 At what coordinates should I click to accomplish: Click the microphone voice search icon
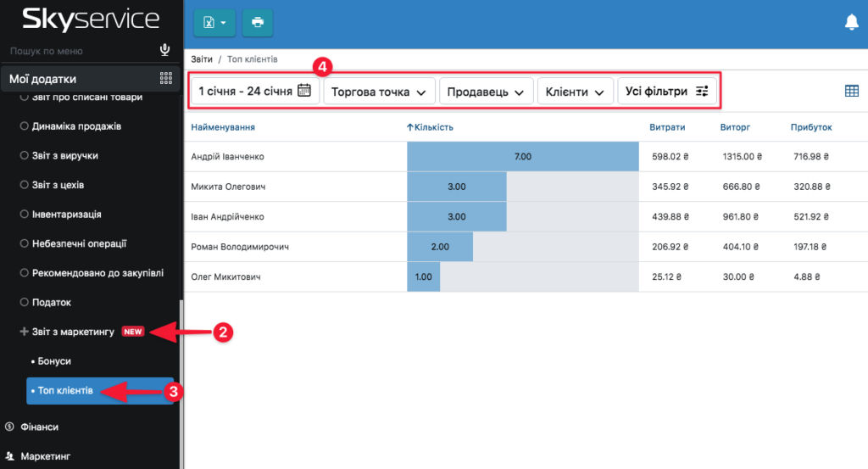coord(165,51)
